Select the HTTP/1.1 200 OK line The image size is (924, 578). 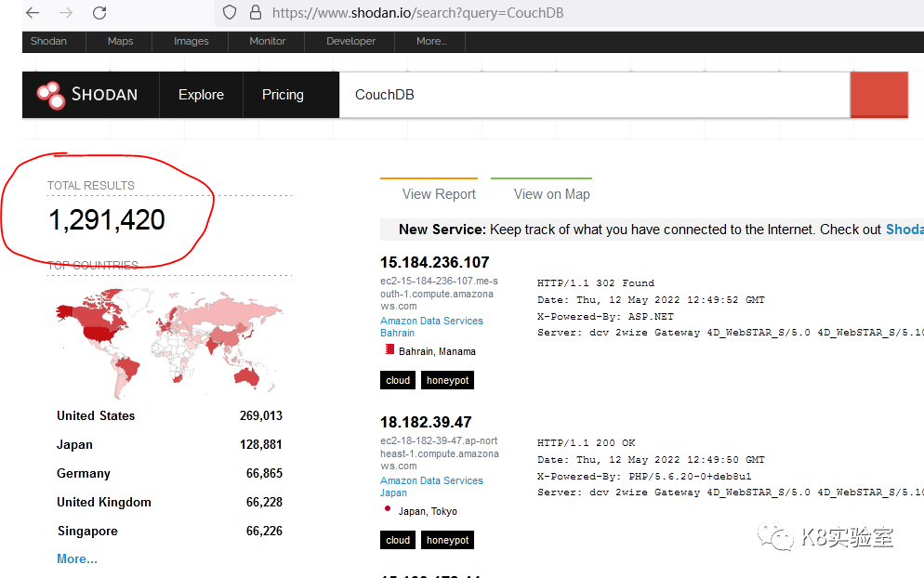pyautogui.click(x=587, y=443)
